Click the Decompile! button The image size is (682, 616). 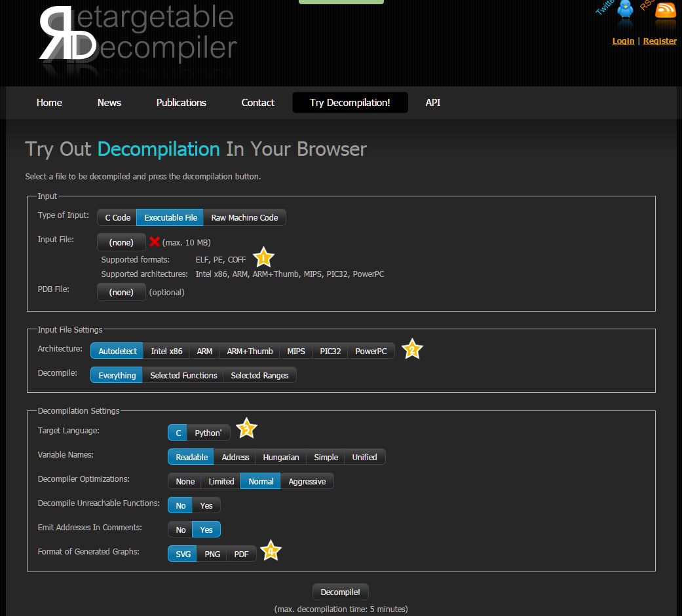coord(340,592)
